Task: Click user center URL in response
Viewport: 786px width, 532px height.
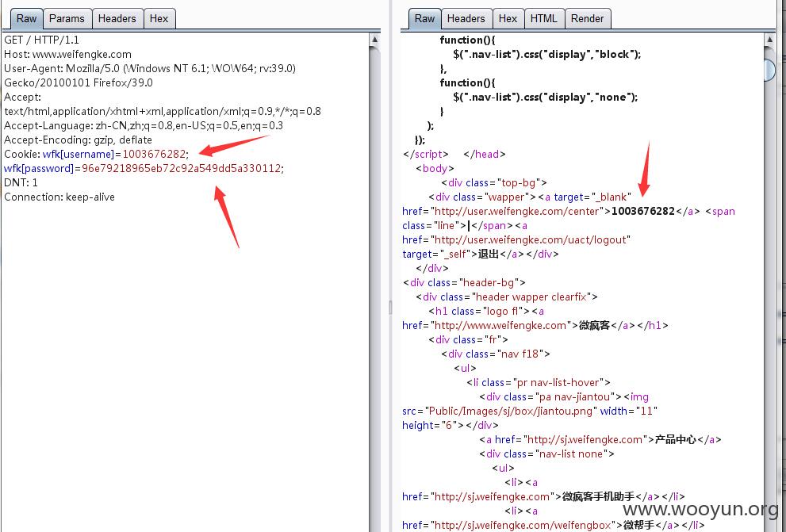Action: click(x=517, y=212)
